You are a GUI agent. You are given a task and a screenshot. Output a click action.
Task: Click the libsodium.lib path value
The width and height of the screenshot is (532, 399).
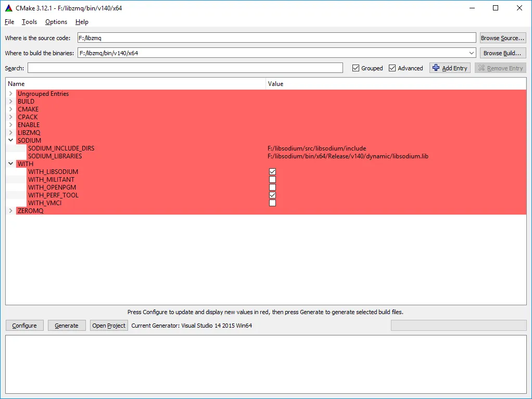[x=348, y=156]
